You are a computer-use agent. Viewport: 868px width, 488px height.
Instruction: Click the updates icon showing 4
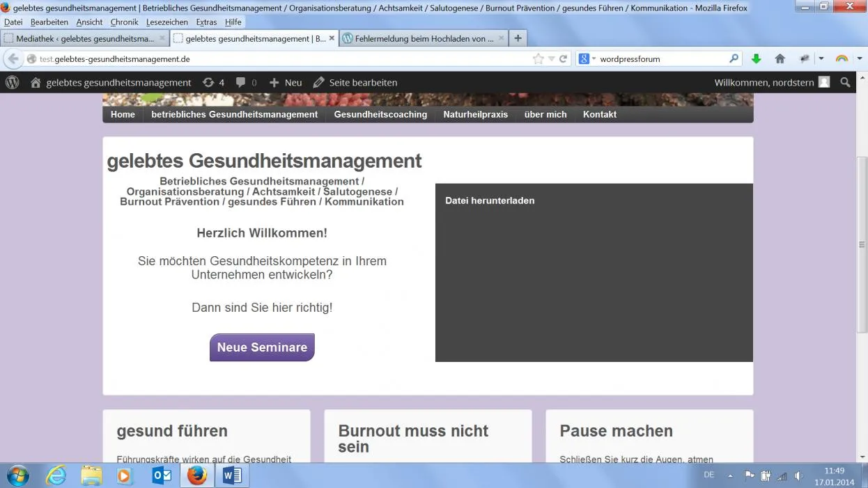click(213, 82)
